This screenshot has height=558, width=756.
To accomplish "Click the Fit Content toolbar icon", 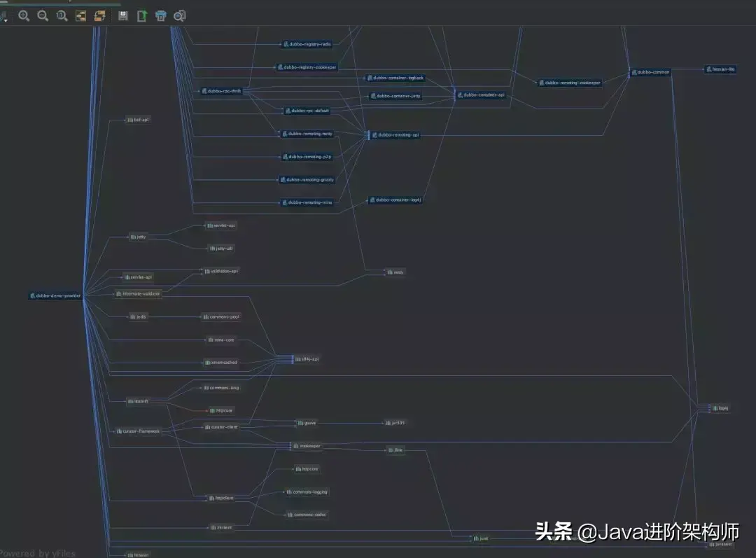I will 80,16.
